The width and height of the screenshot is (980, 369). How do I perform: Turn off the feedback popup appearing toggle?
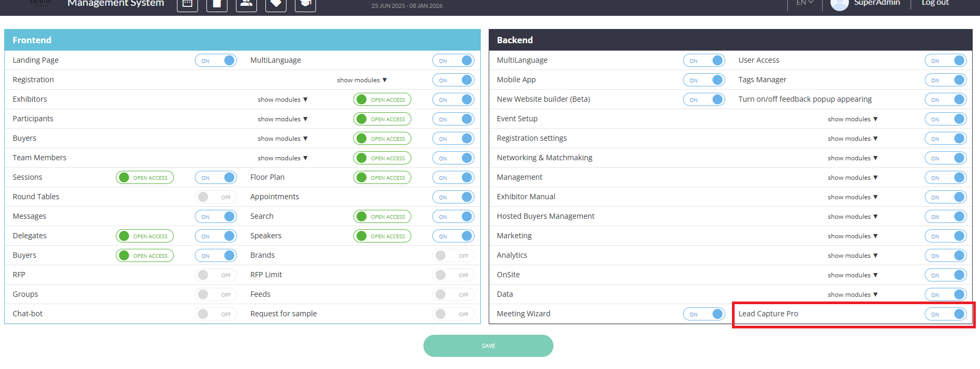click(946, 100)
